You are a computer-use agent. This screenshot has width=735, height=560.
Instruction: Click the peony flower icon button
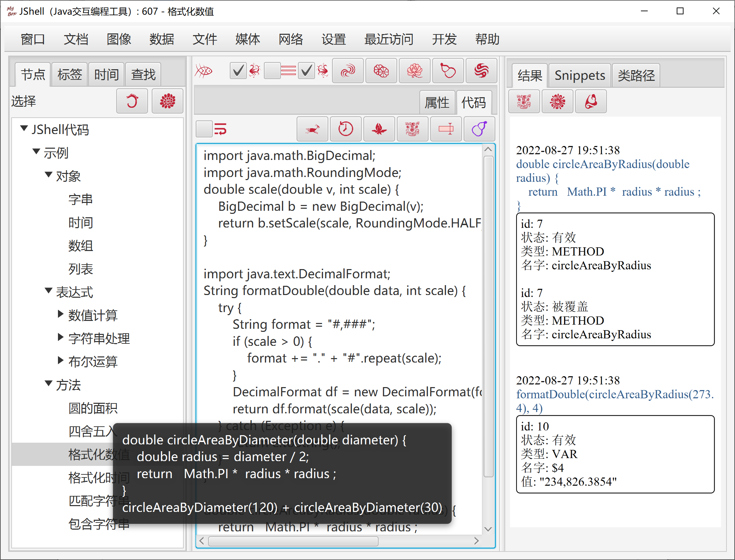[415, 71]
